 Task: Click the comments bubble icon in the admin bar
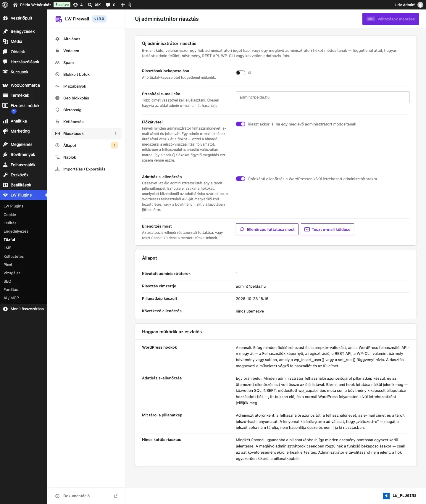(108, 5)
